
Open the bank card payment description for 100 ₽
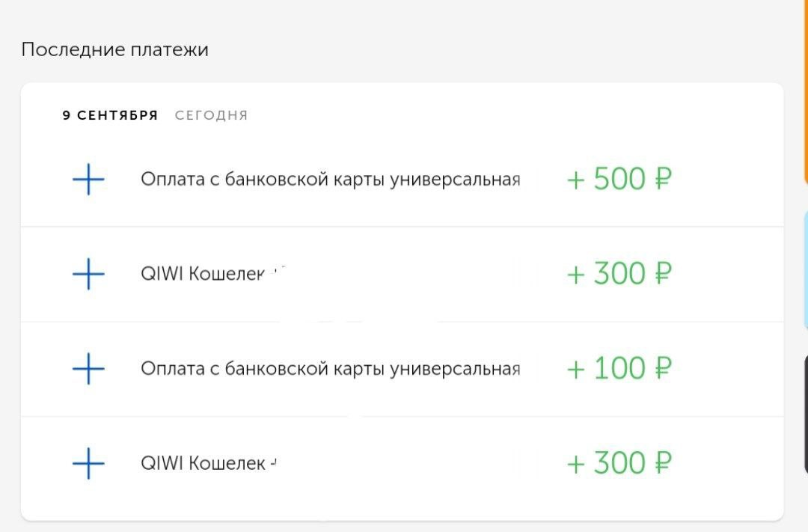(x=330, y=368)
